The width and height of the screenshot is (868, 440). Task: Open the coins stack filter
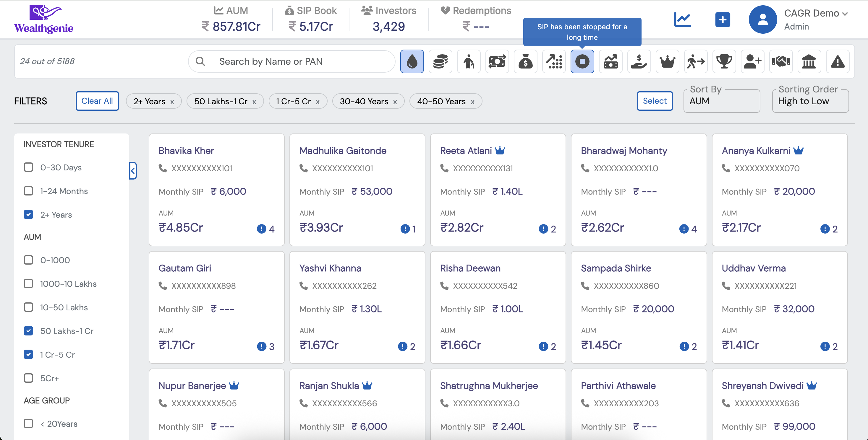(441, 61)
